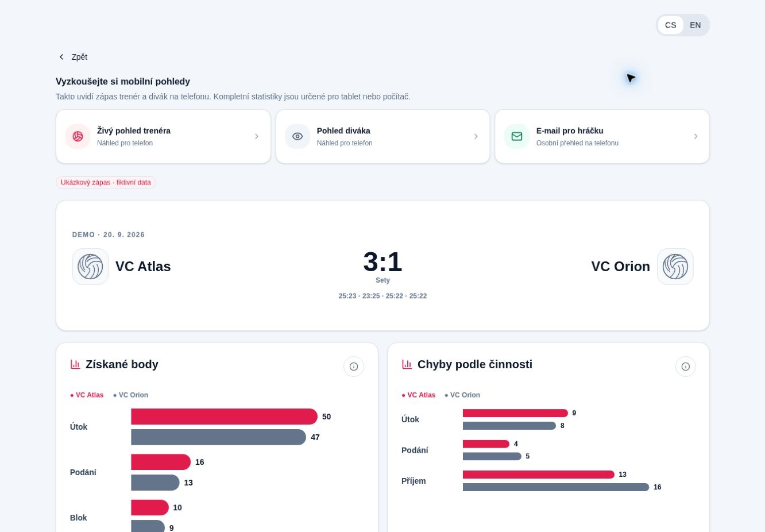Expand the Pohled diváka card chevron

point(476,136)
